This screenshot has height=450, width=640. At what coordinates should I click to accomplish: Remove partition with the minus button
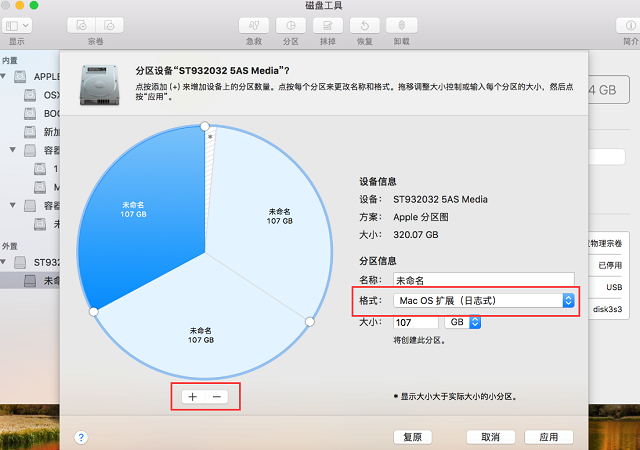217,397
